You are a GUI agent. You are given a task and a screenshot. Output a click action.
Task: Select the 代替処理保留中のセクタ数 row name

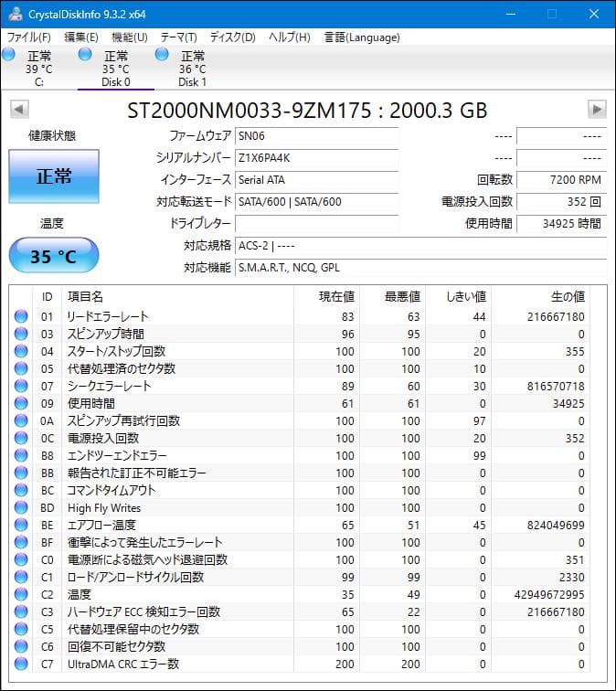coord(133,629)
